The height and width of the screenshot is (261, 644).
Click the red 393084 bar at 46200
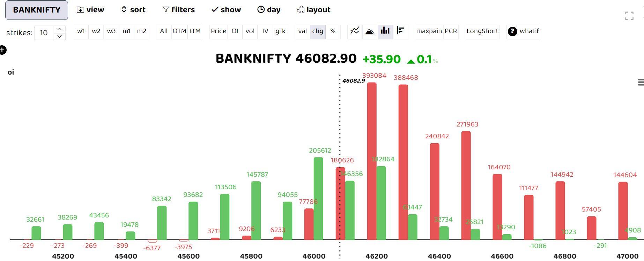coord(372,161)
